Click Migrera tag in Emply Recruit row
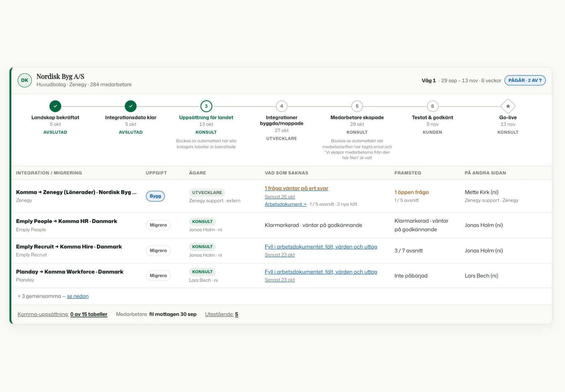Image resolution: width=565 pixels, height=392 pixels. click(x=158, y=251)
